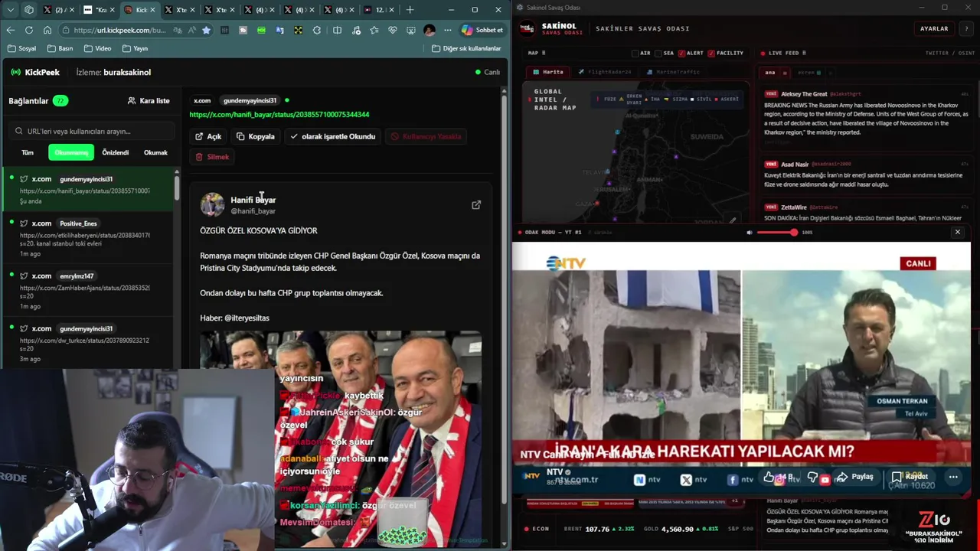Viewport: 980px width, 551px height.
Task: Bookmark page with the star icon
Action: point(206,30)
